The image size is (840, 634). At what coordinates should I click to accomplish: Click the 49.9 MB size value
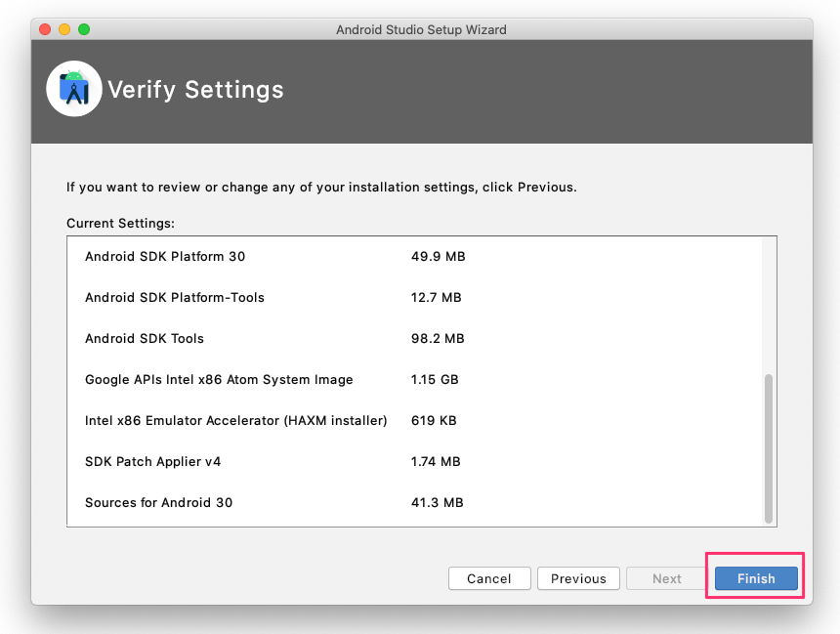[438, 256]
